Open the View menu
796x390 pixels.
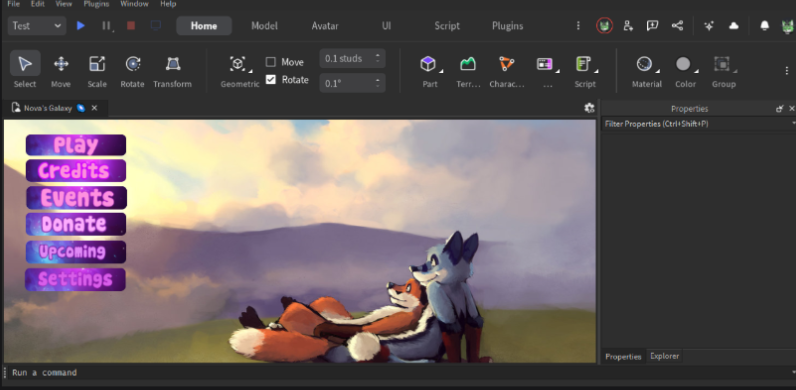(63, 4)
